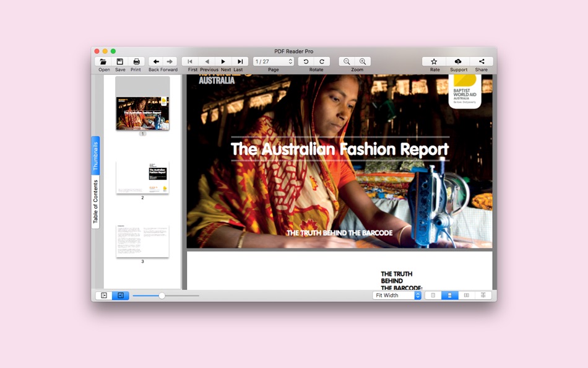Go back using the left arrow button

point(156,61)
